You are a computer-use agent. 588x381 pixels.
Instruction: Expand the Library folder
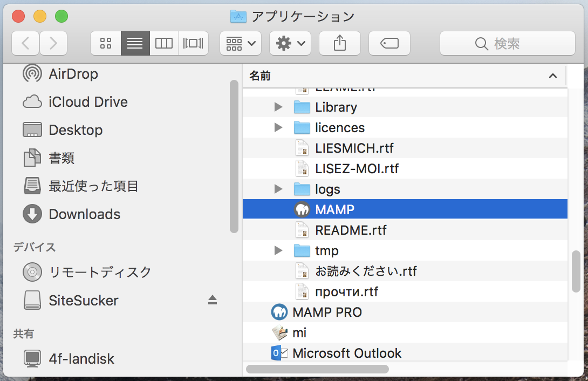coord(278,107)
